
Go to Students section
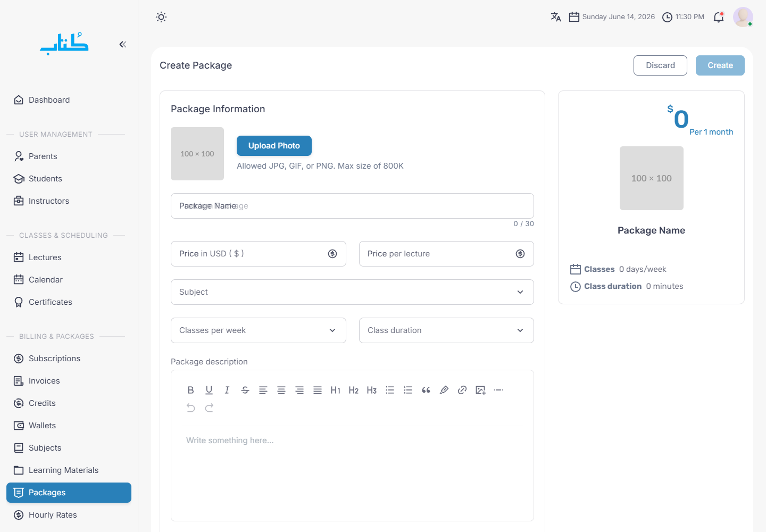pyautogui.click(x=69, y=179)
